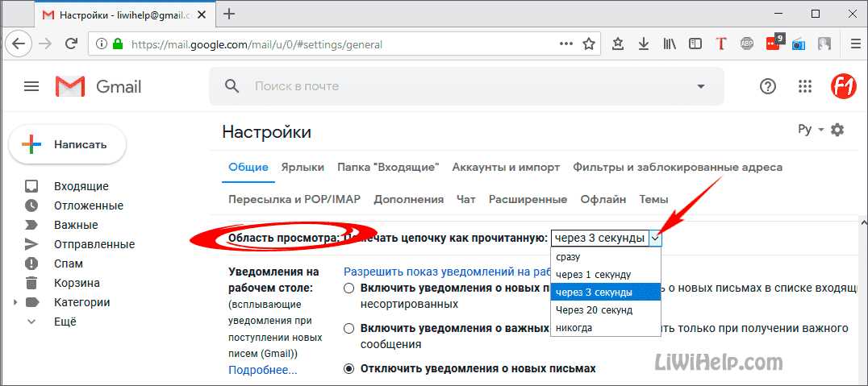Open the Отложенные folder

click(89, 205)
